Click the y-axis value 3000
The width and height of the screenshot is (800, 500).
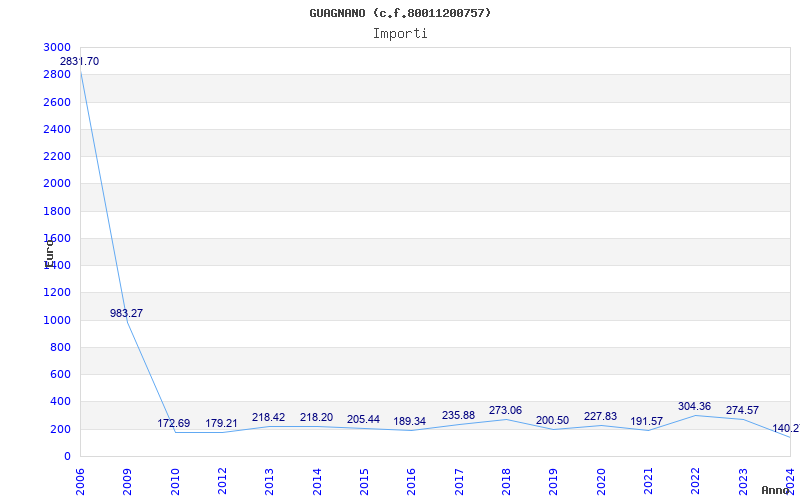pyautogui.click(x=57, y=47)
